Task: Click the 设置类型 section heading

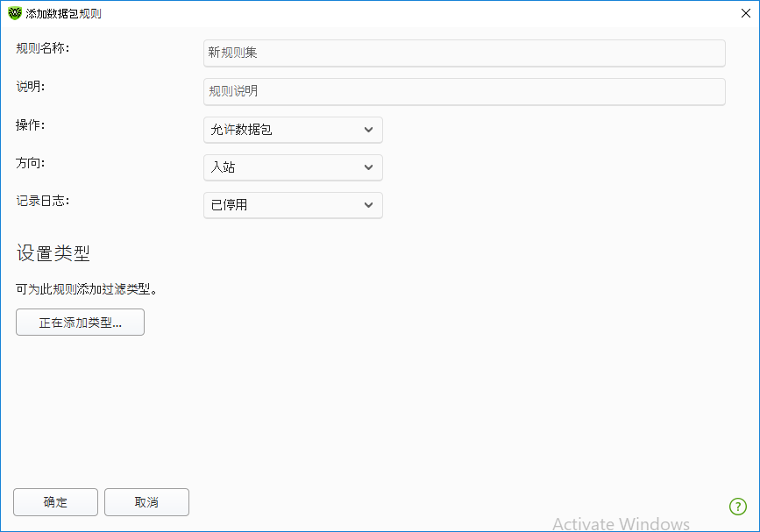Action: coord(53,254)
